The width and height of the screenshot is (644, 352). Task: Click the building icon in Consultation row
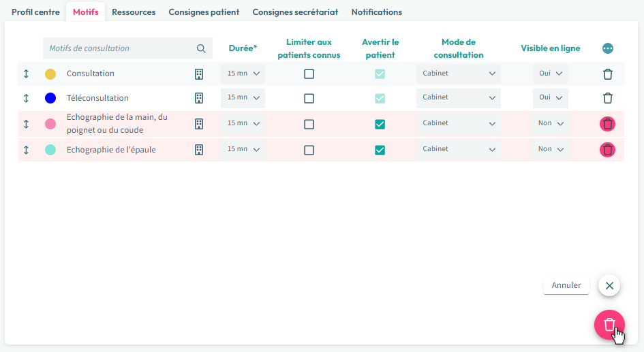click(x=199, y=74)
